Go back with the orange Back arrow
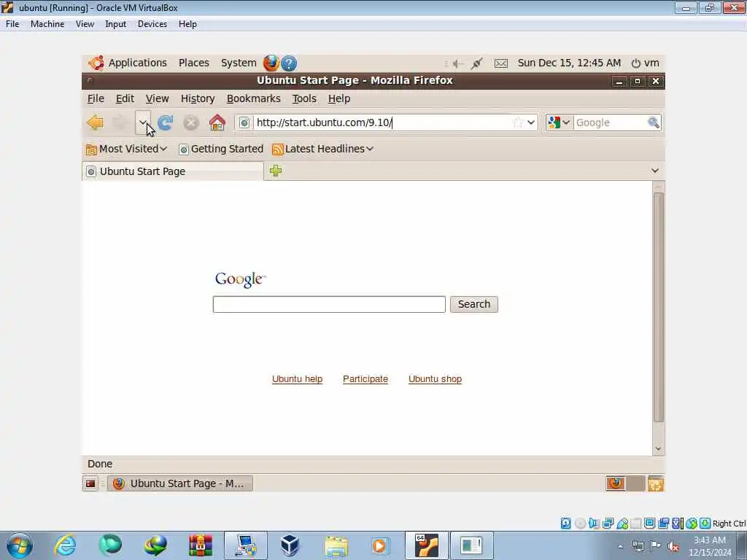The width and height of the screenshot is (747, 560). (x=96, y=122)
